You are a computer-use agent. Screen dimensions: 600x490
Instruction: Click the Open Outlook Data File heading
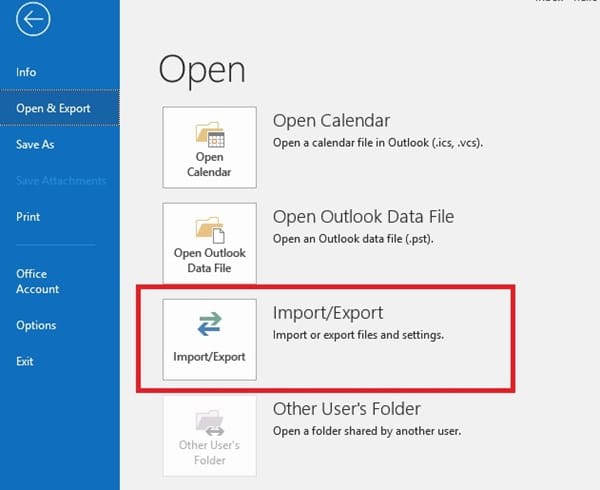[364, 217]
